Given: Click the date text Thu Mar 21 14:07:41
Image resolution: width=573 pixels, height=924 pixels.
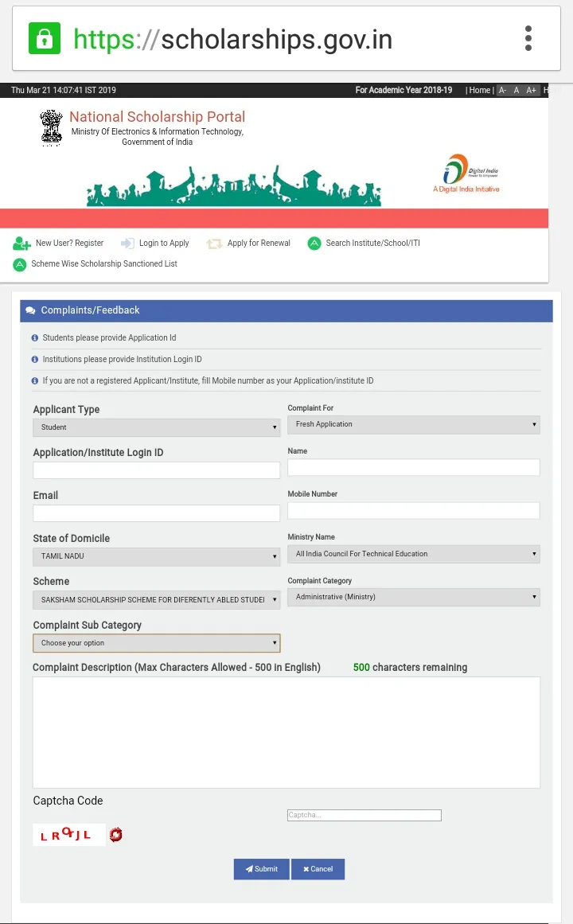Looking at the screenshot, I should 64,90.
